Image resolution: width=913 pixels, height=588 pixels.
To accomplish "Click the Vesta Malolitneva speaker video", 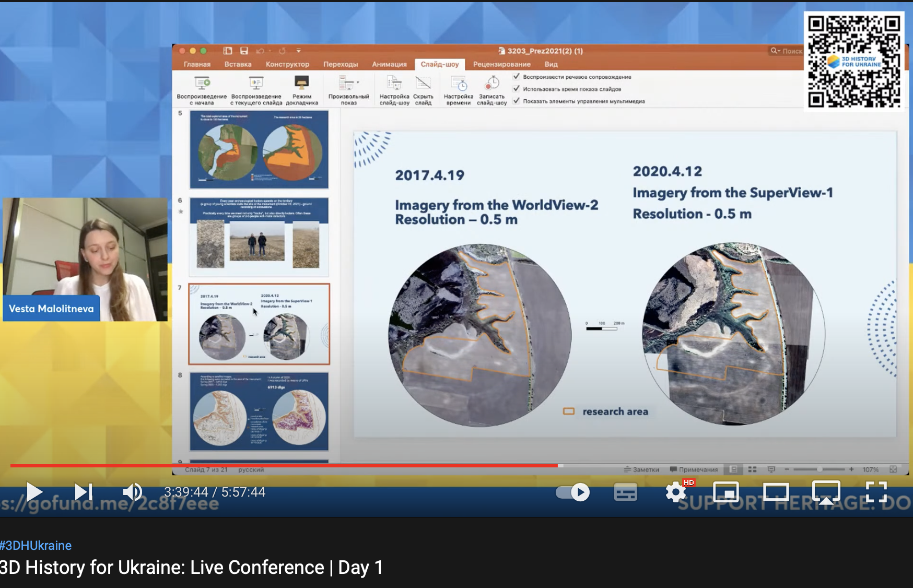I will (85, 259).
